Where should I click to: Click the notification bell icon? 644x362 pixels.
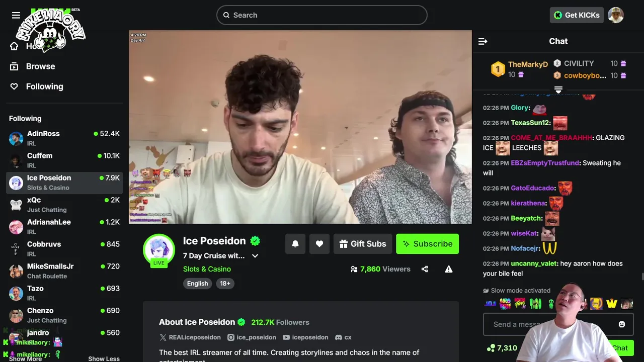(x=295, y=244)
